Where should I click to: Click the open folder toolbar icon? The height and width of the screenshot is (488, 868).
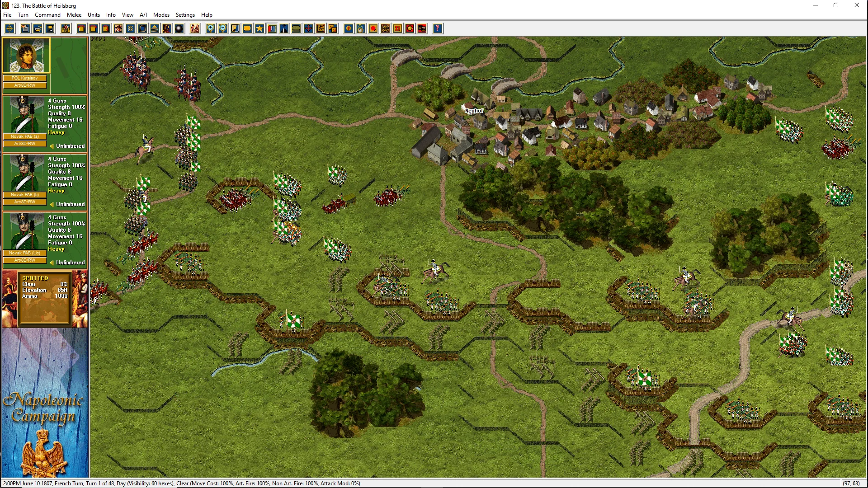pos(38,29)
